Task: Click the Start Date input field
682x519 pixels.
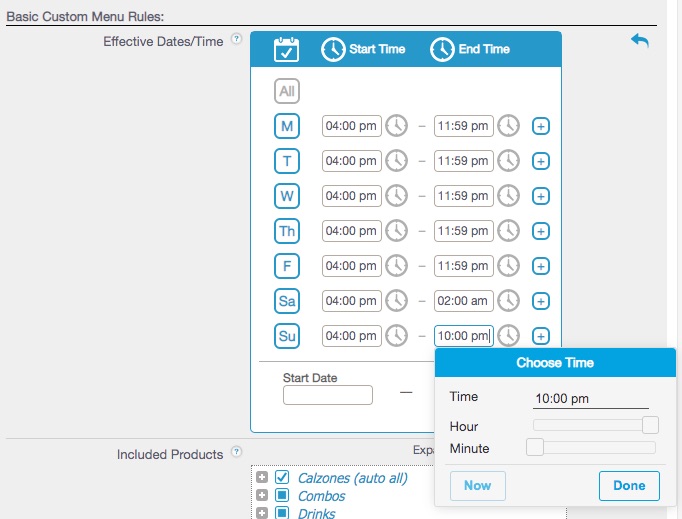Action: [x=328, y=395]
